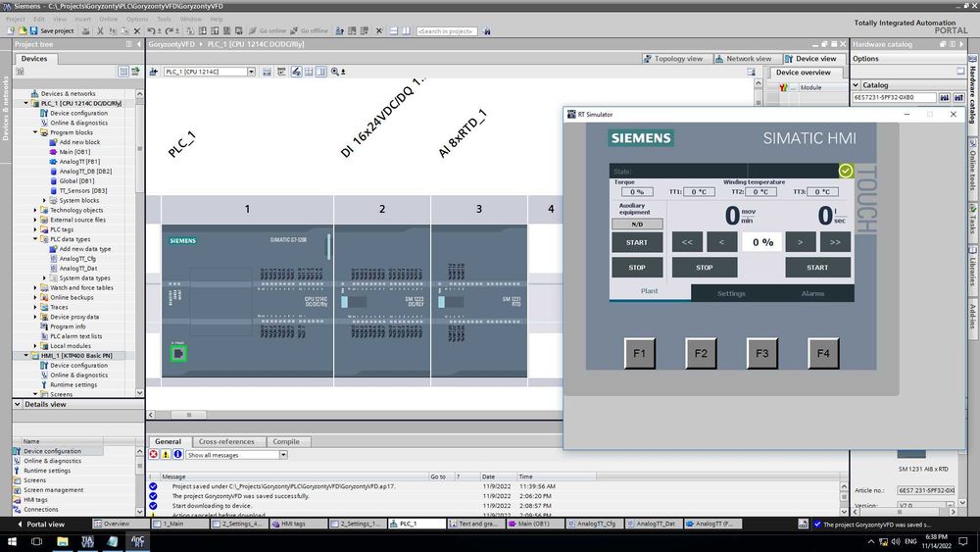This screenshot has width=980, height=552.
Task: Click Portal view button at bottom left
Action: point(40,524)
